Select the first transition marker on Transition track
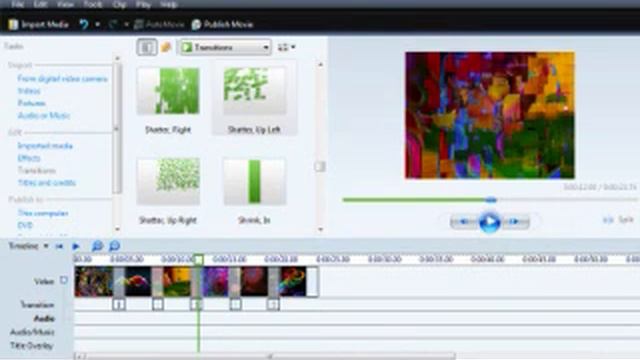640x360 pixels. pos(119,304)
